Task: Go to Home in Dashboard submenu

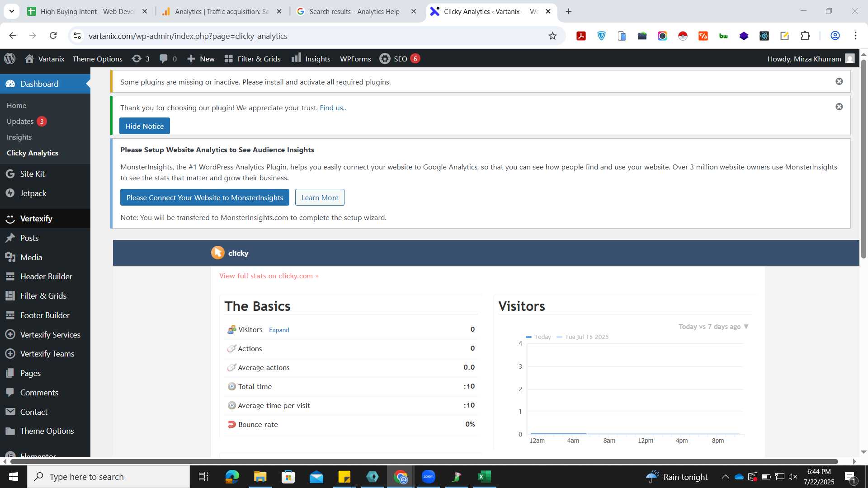Action: coord(17,105)
